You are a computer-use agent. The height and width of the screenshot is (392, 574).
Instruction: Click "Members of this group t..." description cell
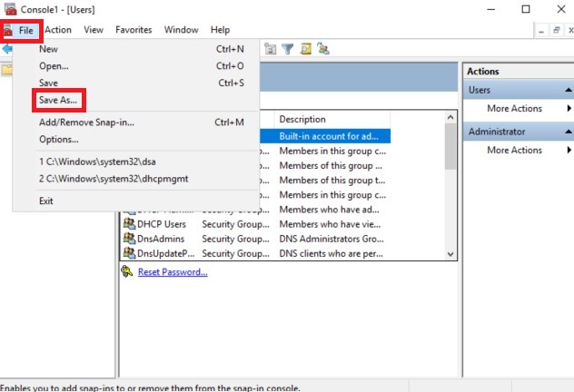[x=332, y=180]
